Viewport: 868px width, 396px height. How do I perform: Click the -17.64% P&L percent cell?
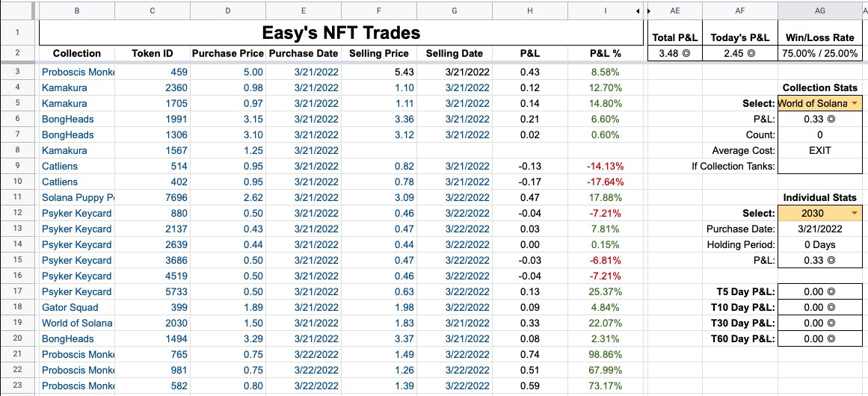point(606,182)
